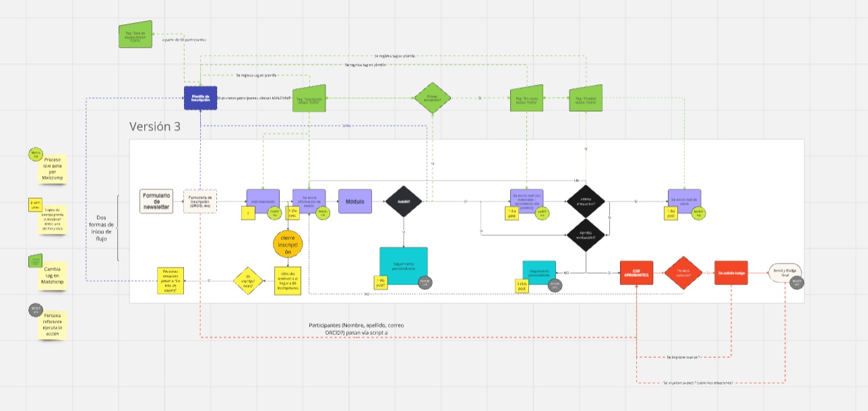Screen dimensions: 868x411
Task: Select the green 'Lista de espera NASA TOPS' tag
Action: [135, 34]
